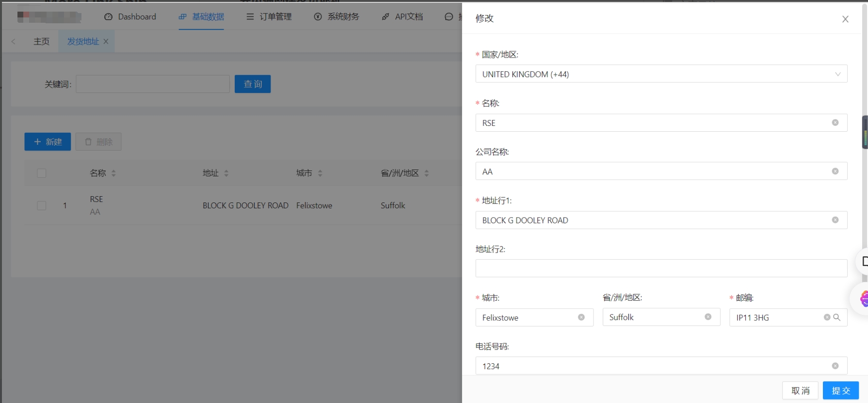868x403 pixels.
Task: Click the empty 地址行2 input field
Action: click(x=661, y=268)
